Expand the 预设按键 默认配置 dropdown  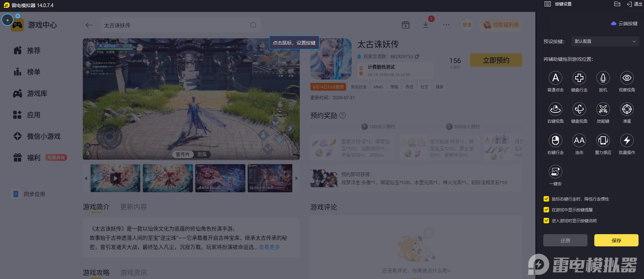coord(605,41)
